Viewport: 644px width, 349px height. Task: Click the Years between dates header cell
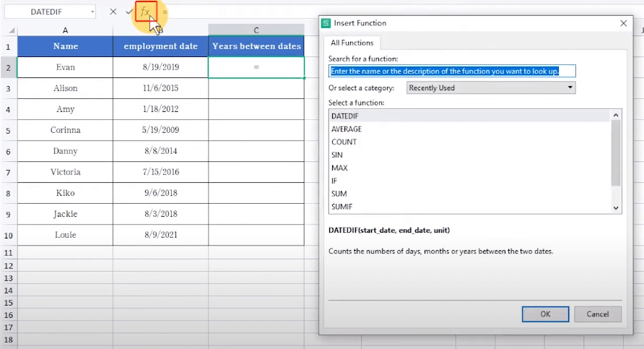pyautogui.click(x=256, y=46)
